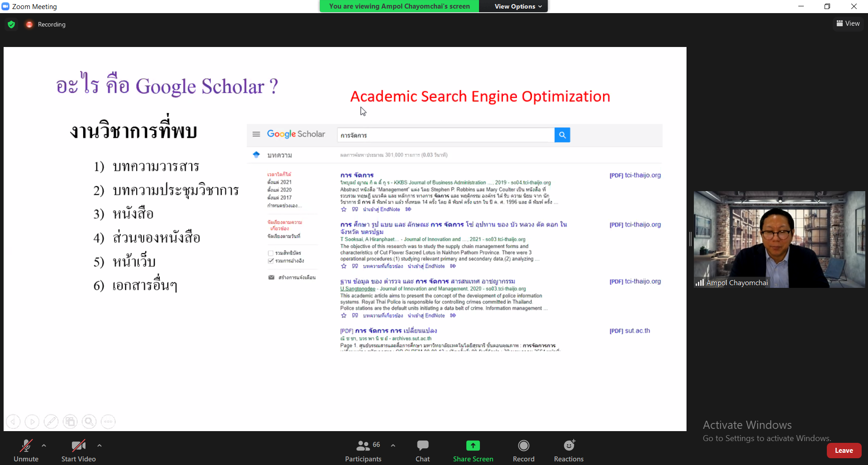Click the previous slide arrow icon

13,422
